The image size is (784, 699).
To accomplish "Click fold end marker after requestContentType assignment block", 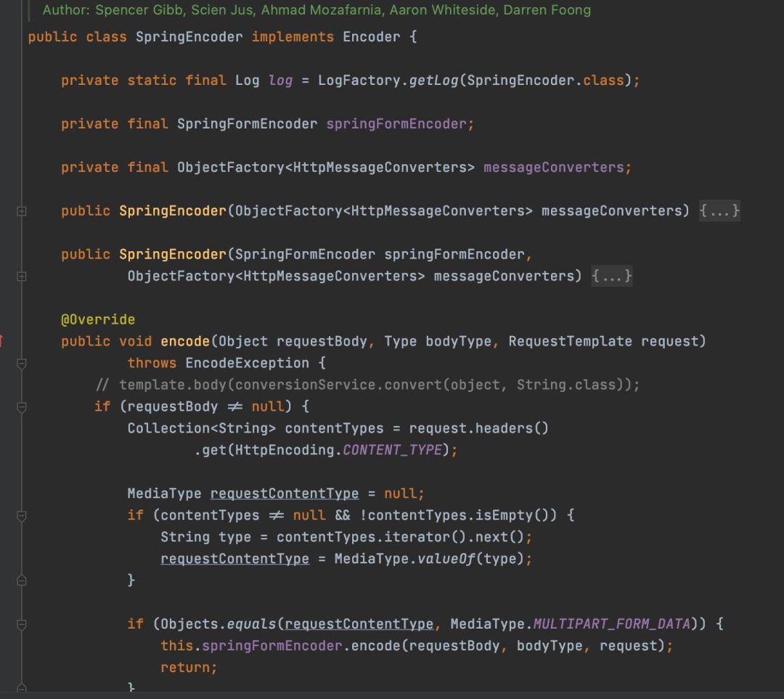I will coord(22,581).
